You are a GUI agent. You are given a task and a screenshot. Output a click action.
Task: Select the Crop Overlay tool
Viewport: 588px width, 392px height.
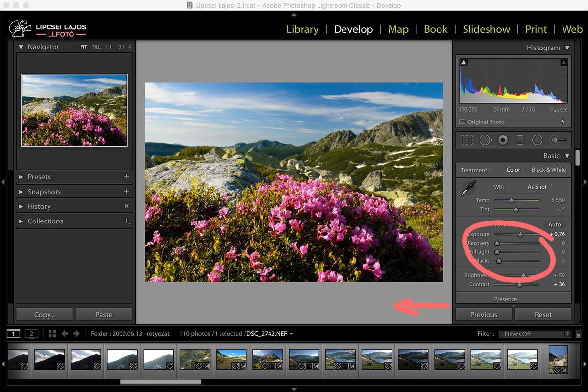(467, 140)
